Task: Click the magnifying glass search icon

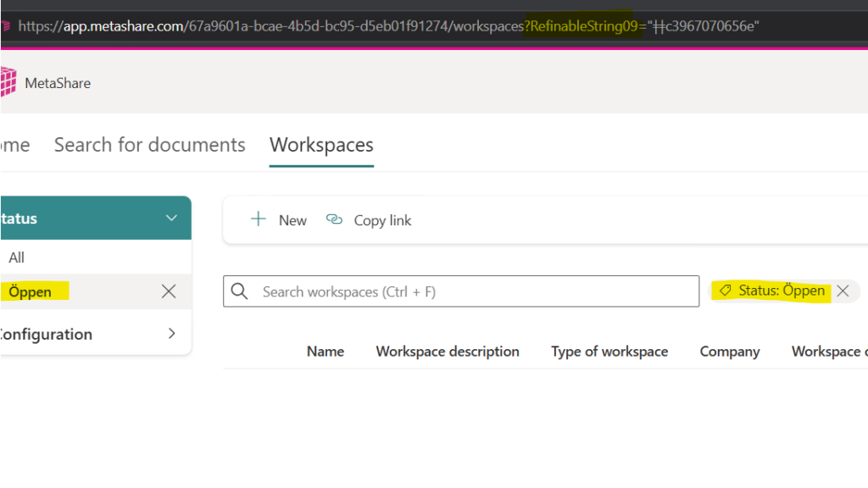Action: (239, 291)
